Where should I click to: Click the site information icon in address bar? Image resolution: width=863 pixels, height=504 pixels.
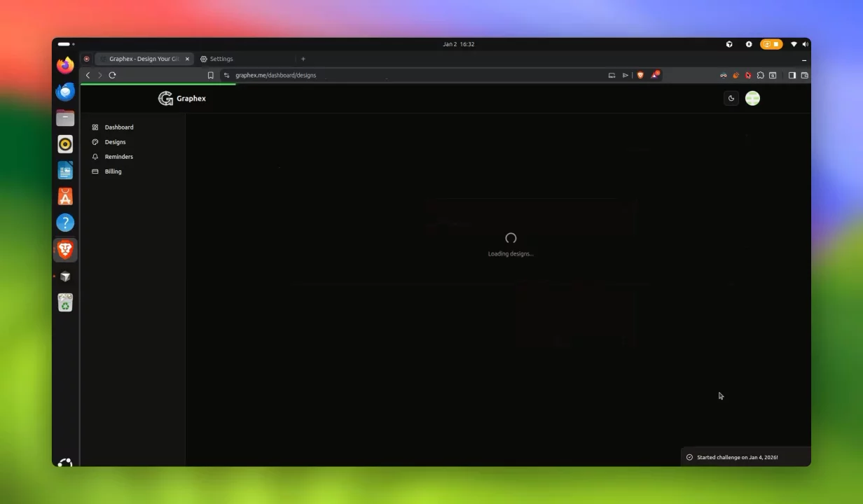pyautogui.click(x=226, y=75)
